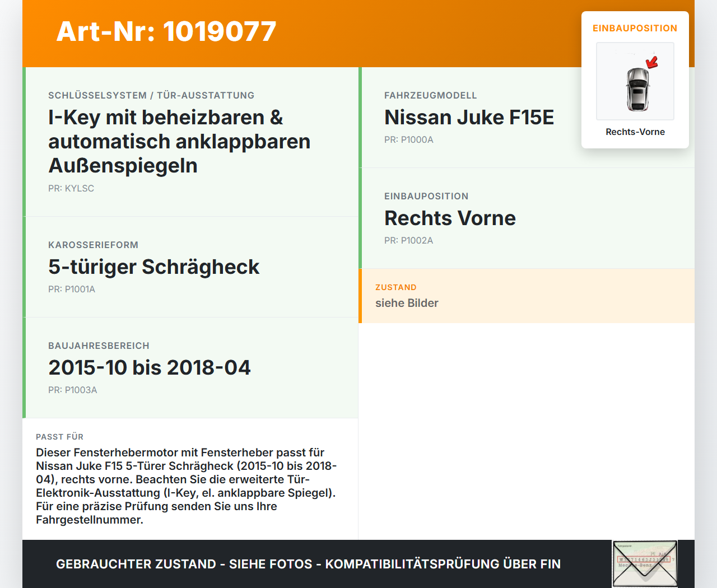Expand the PASST FÜR description section
The width and height of the screenshot is (717, 588).
pyautogui.click(x=190, y=479)
